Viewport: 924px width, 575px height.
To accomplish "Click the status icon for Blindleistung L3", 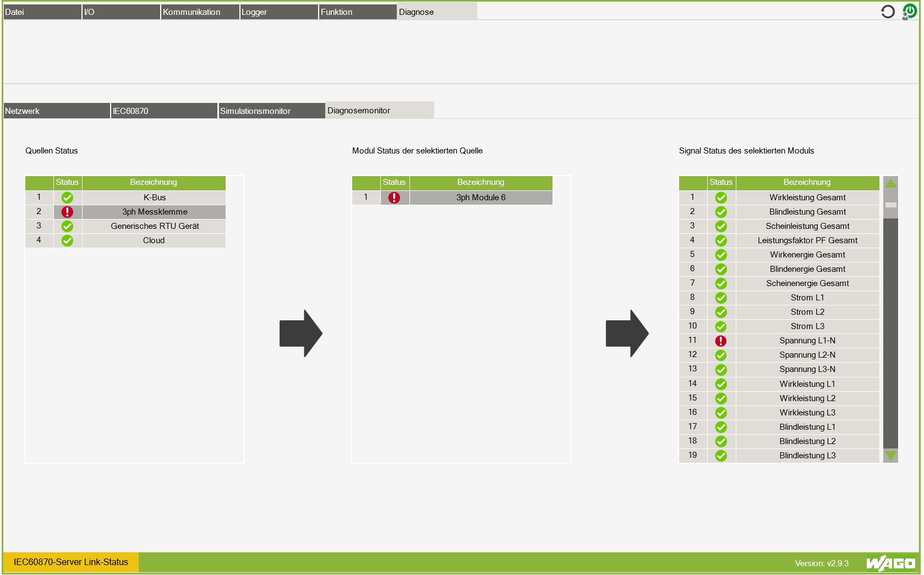I will point(721,456).
